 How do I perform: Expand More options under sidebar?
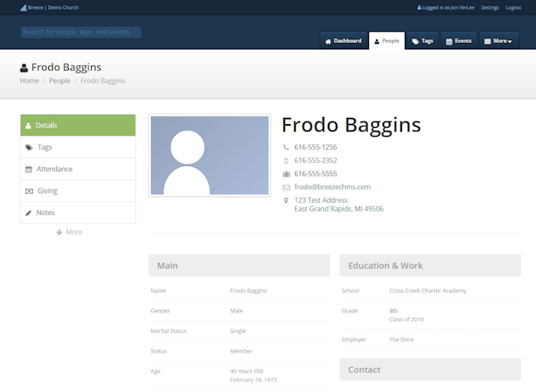point(70,232)
